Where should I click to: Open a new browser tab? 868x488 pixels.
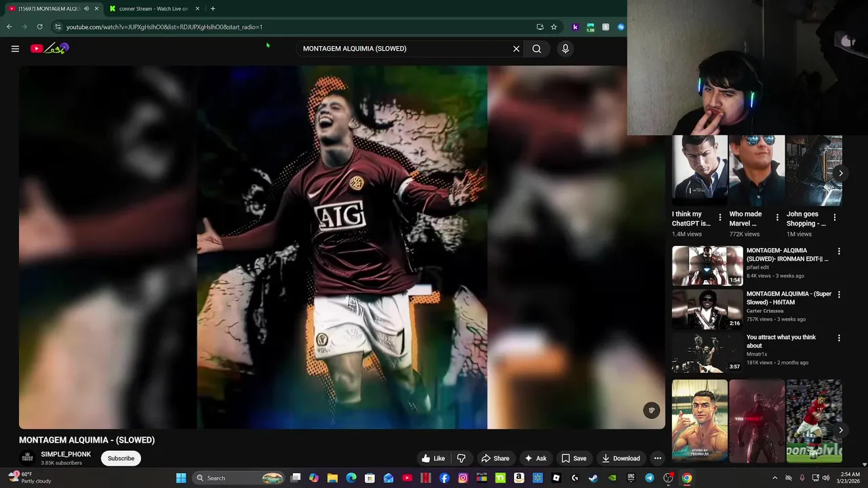212,9
